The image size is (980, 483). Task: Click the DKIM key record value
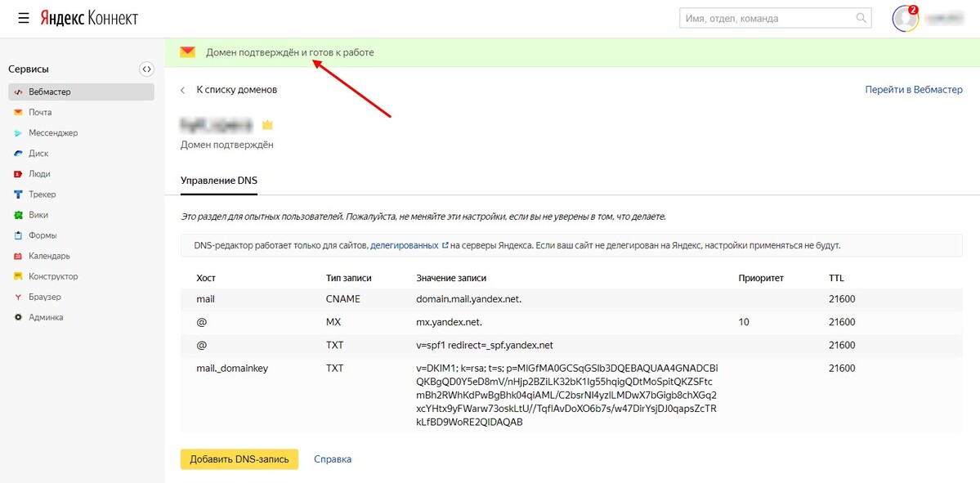point(567,396)
